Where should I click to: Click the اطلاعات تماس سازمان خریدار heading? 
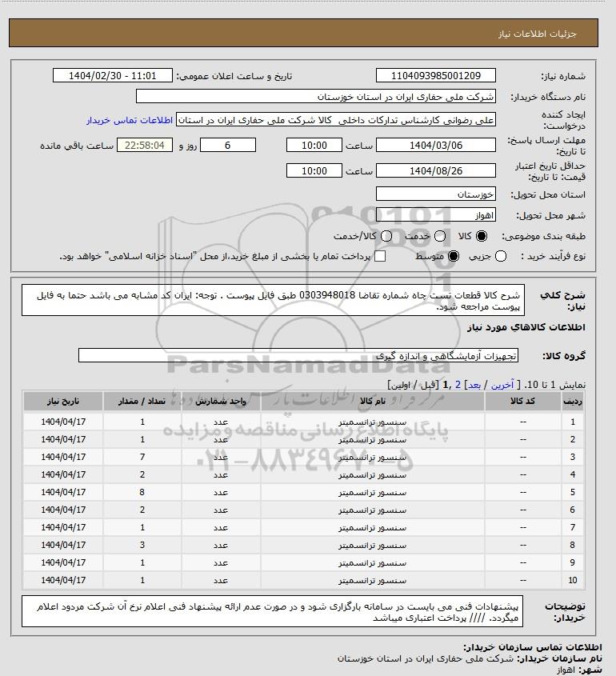(533, 647)
